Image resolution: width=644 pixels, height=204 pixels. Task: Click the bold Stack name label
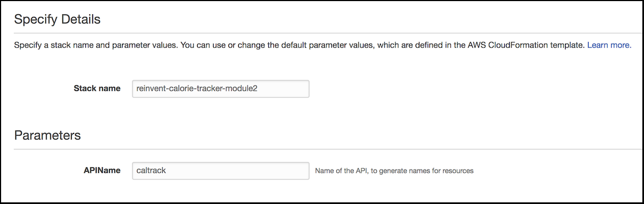97,88
